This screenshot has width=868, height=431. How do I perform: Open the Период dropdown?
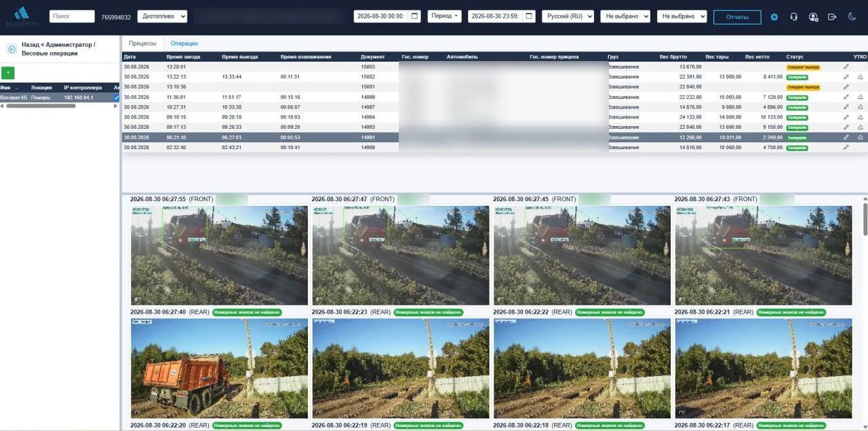pyautogui.click(x=444, y=16)
